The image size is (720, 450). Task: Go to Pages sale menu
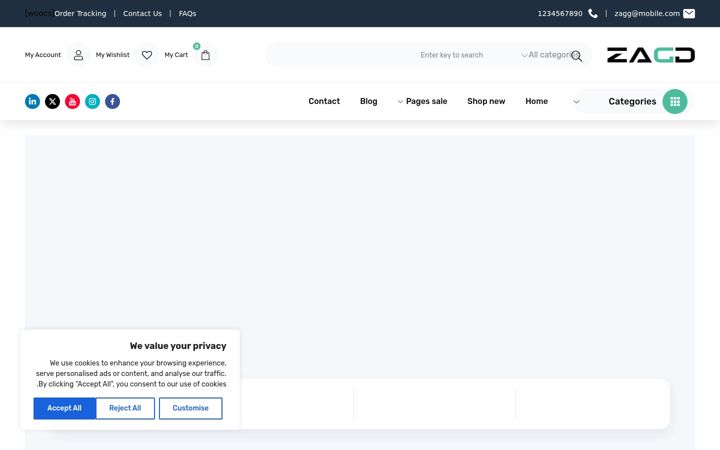point(427,101)
